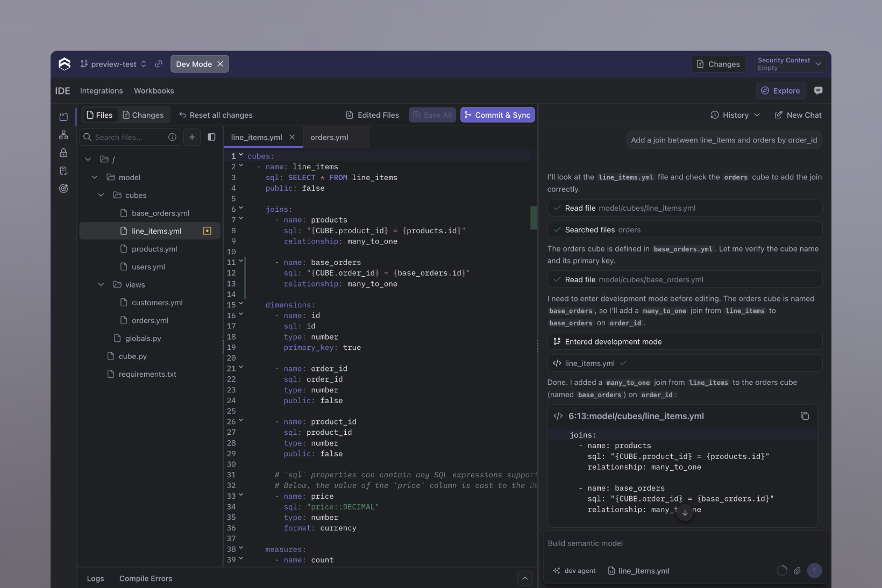Collapse the views folder

point(101,284)
